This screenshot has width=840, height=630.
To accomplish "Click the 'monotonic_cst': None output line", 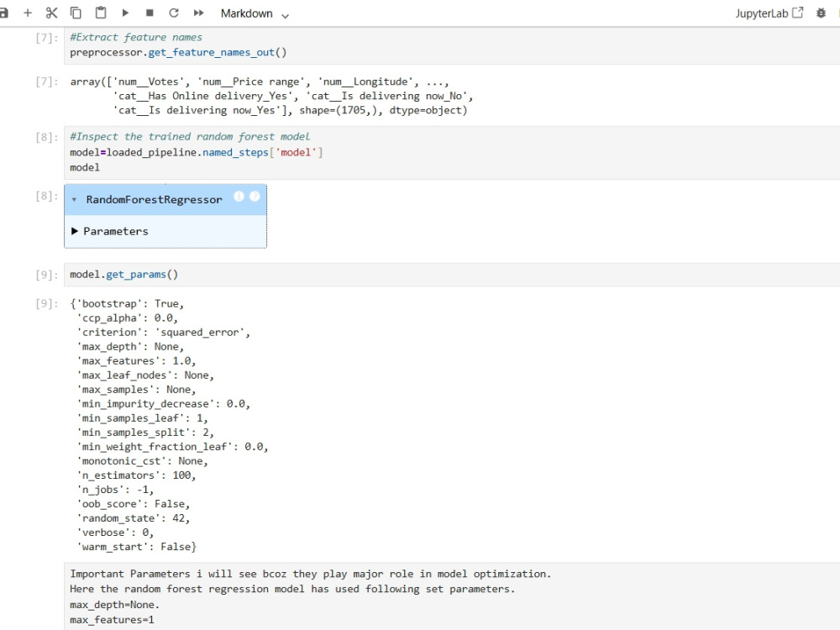I will click(x=142, y=460).
